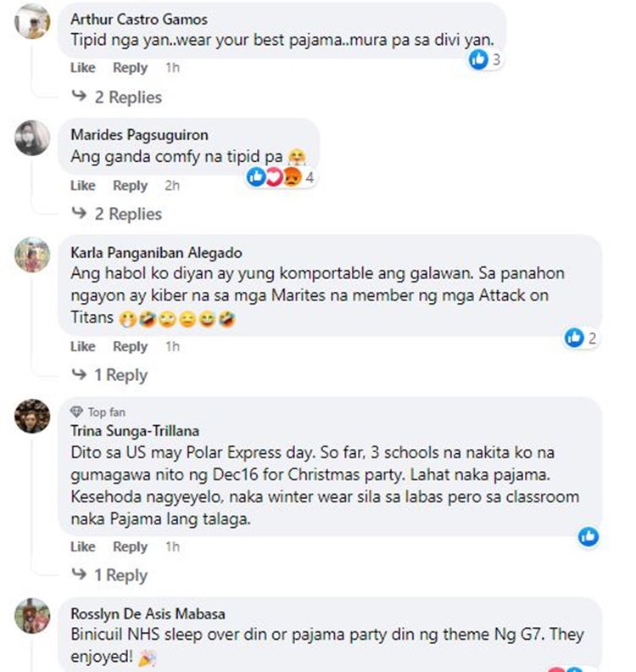Screen dimensions: 636x672
Task: Click Rosslyn De Asis Mabasa's avatar
Action: click(33, 616)
